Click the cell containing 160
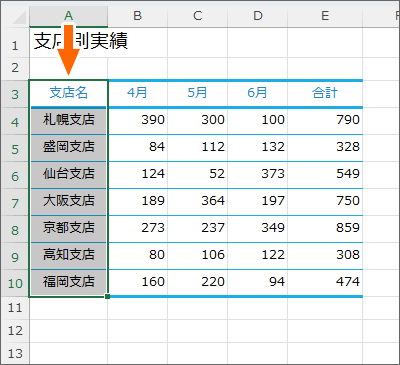 click(x=138, y=283)
